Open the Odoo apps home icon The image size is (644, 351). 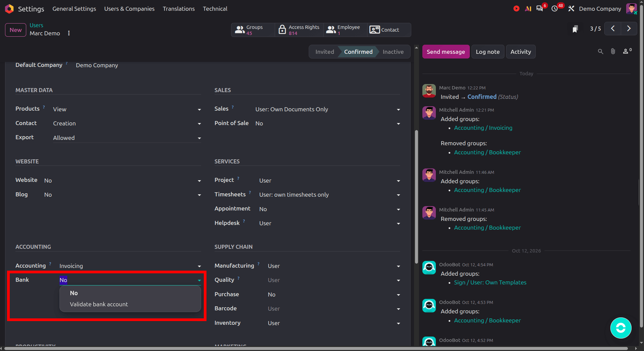pos(9,9)
